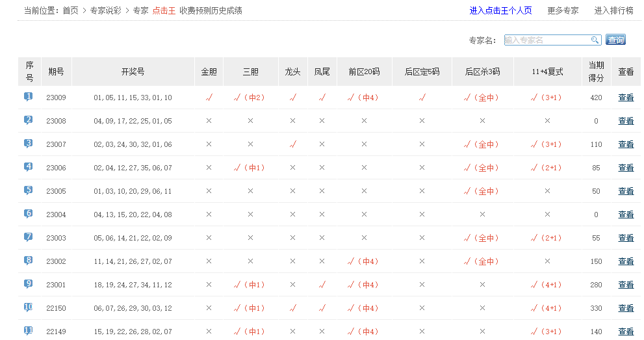View details for issue 23009

click(x=625, y=98)
